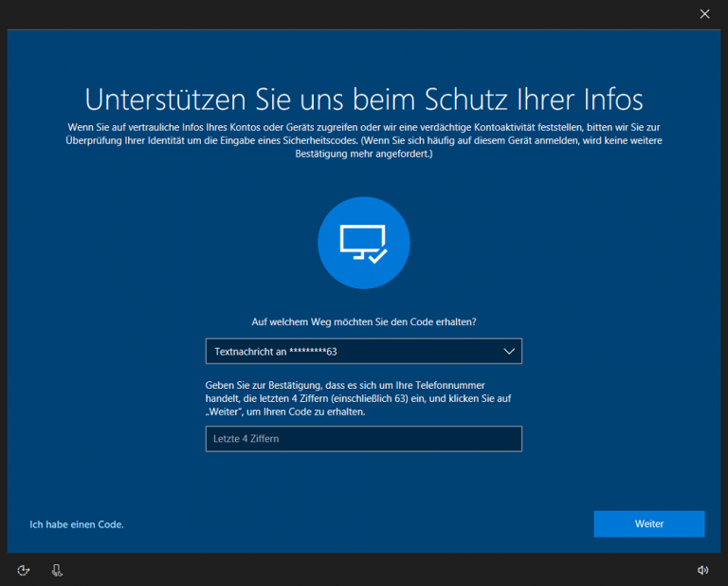
Task: Click heading 'Unterstützen Sie uns beim Schutz Ihrer Infos'
Action: coord(364,100)
